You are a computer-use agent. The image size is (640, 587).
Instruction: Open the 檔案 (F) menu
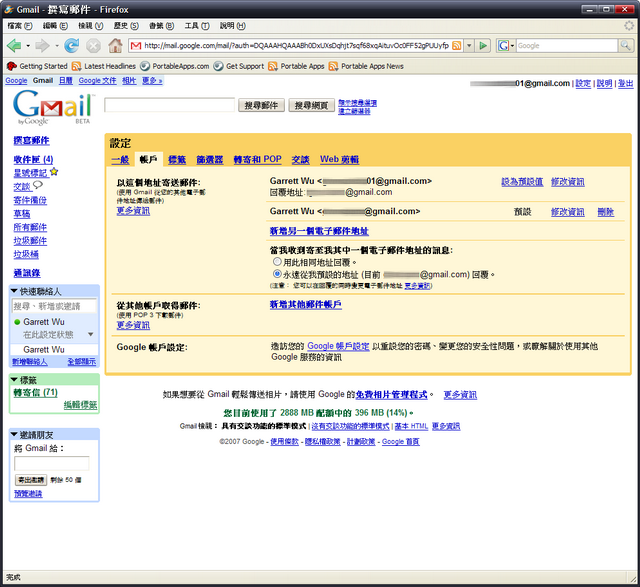pos(20,26)
